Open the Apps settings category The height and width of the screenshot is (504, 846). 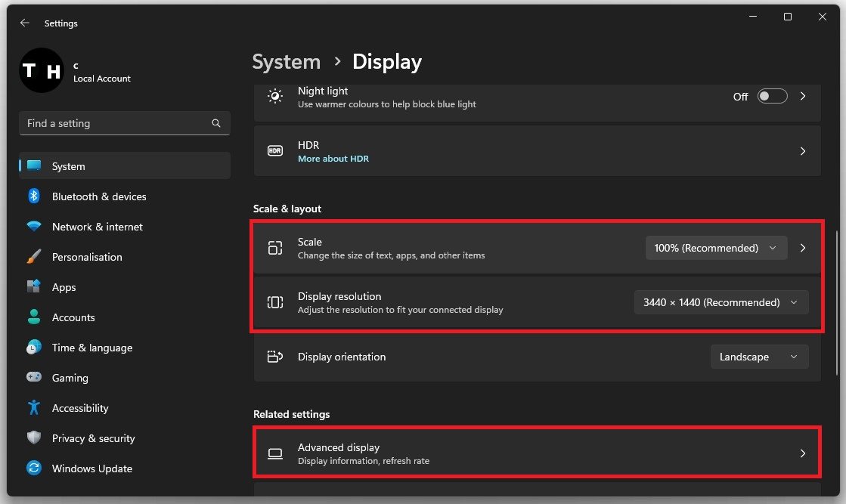[x=64, y=287]
